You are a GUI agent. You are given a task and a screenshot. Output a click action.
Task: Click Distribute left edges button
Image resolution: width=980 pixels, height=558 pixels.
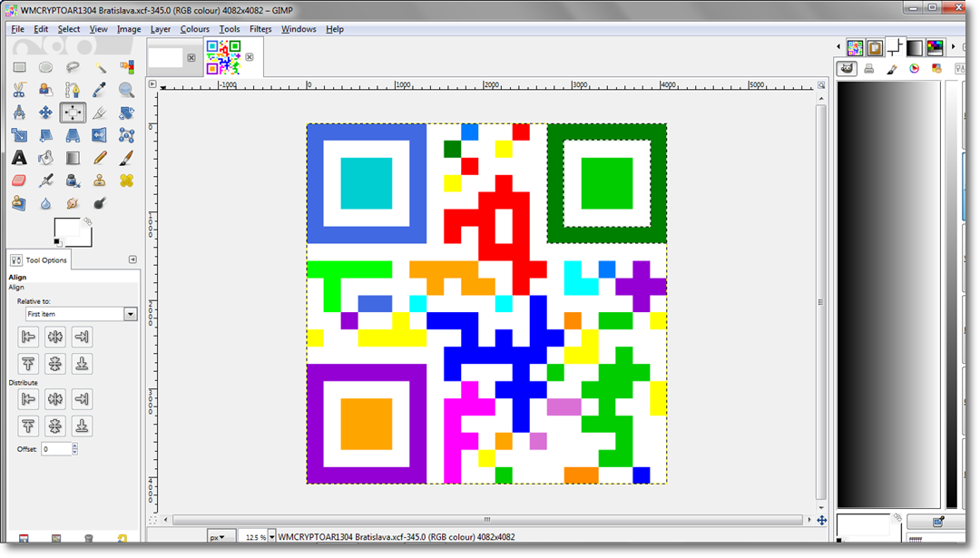[28, 398]
